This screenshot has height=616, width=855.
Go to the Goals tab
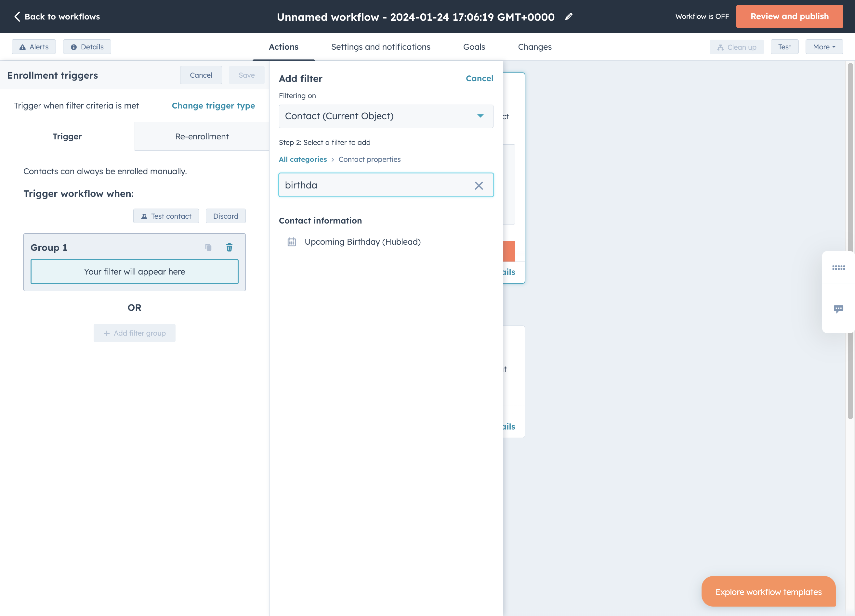click(474, 47)
